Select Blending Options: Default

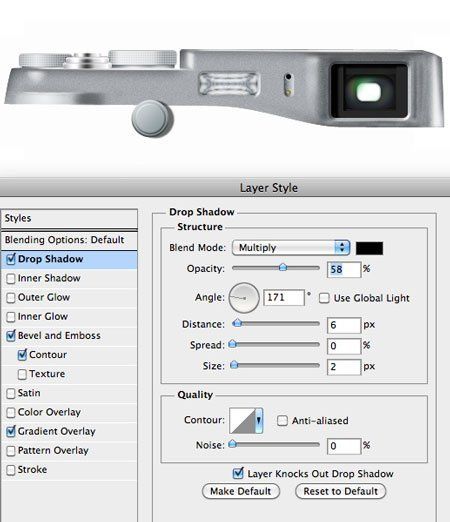coord(69,240)
